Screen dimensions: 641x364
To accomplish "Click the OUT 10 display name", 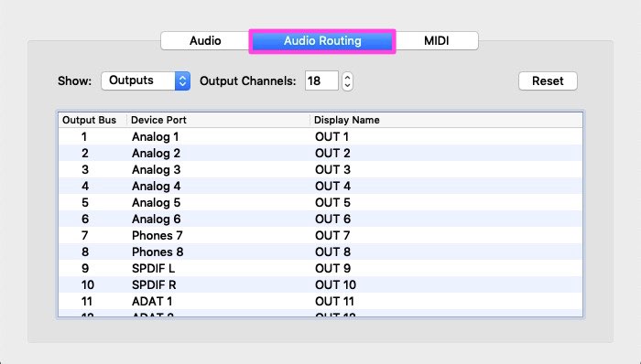I will pyautogui.click(x=336, y=284).
